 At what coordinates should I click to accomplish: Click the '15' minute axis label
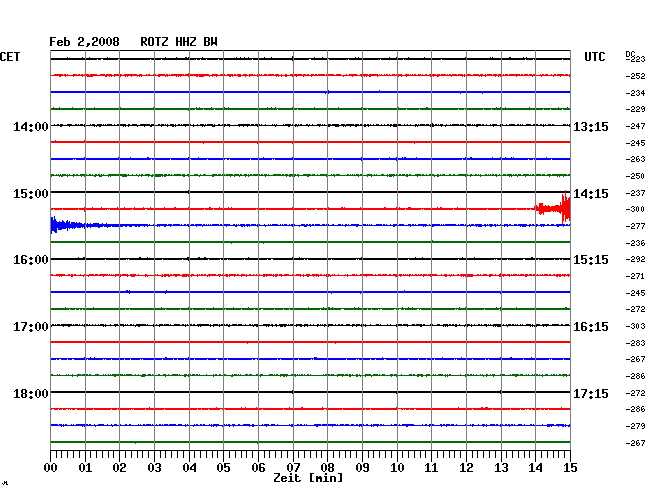pyautogui.click(x=570, y=468)
